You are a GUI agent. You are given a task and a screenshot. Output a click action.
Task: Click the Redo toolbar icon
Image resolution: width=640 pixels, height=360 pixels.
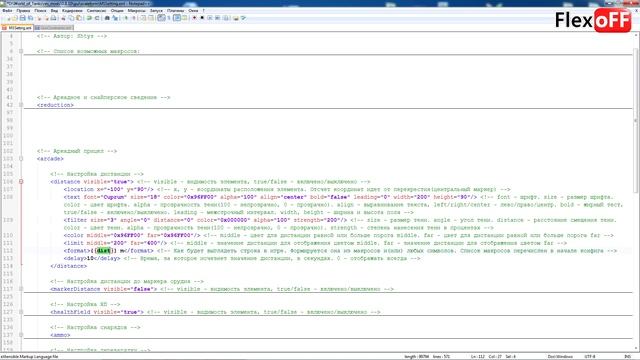coord(96,18)
